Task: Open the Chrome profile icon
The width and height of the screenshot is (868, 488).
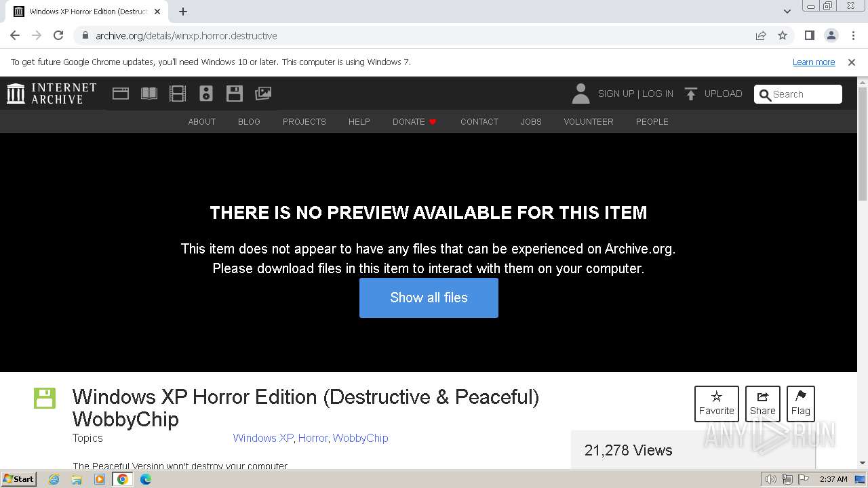Action: point(831,35)
